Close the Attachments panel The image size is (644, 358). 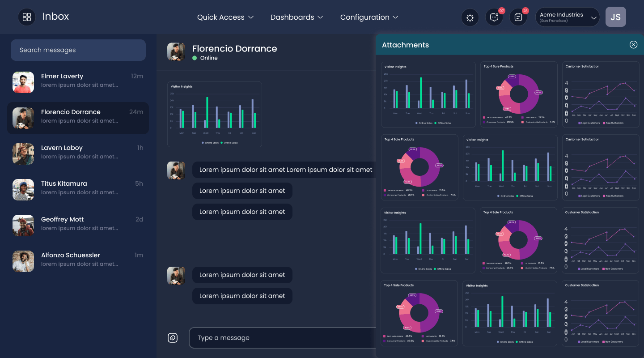(633, 44)
